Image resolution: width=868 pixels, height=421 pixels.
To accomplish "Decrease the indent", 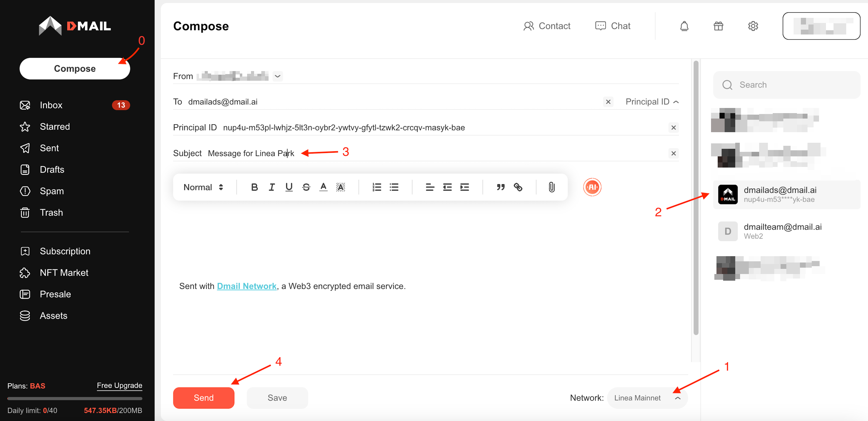I will click(447, 187).
